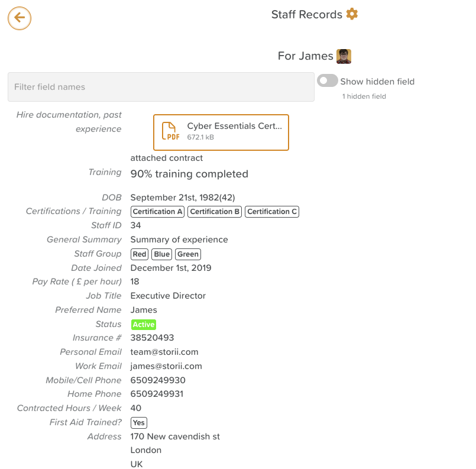Open work email james@storii.com

[166, 366]
